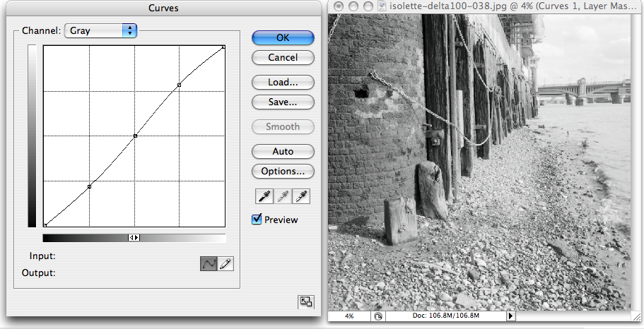This screenshot has width=644, height=329.
Task: Select the white point eyedropper
Action: (301, 196)
